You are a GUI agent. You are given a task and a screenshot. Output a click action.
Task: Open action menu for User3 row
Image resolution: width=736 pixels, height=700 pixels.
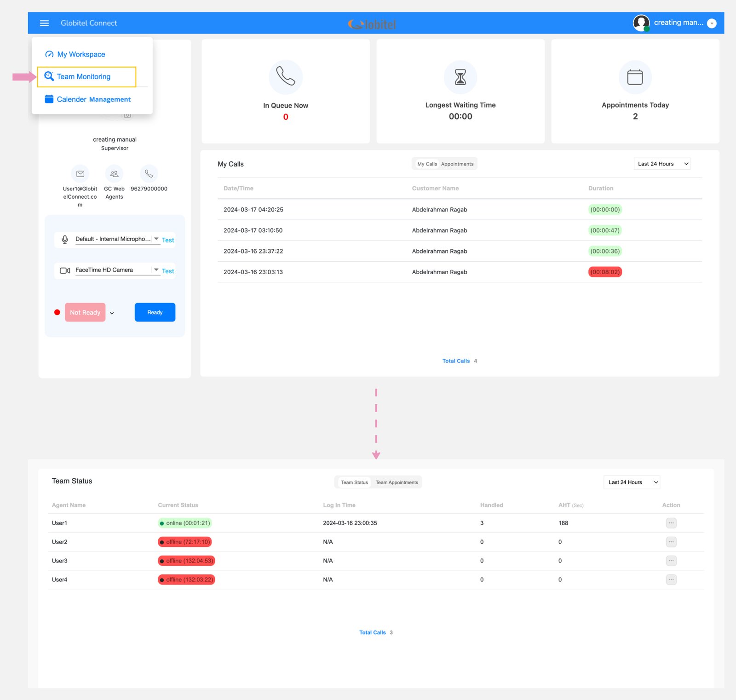tap(671, 561)
